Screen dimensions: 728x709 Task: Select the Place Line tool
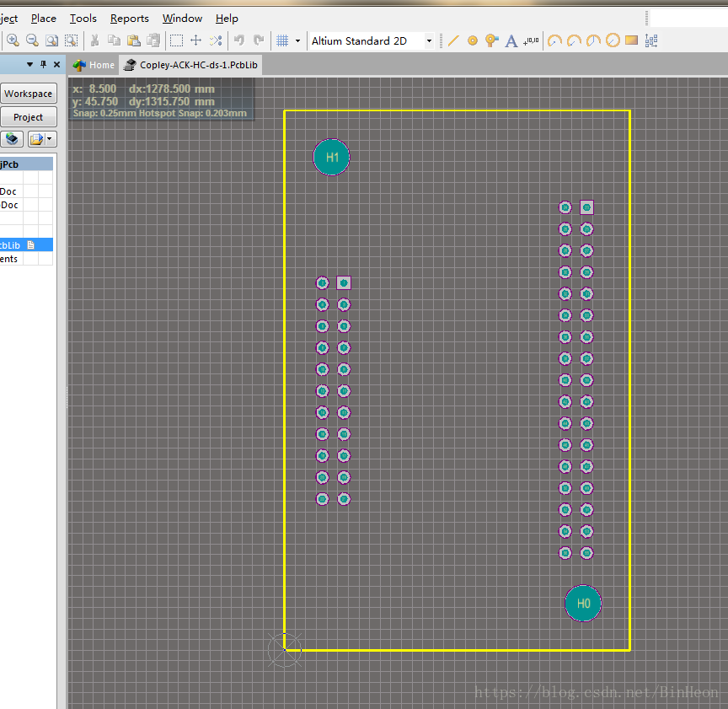coord(453,40)
